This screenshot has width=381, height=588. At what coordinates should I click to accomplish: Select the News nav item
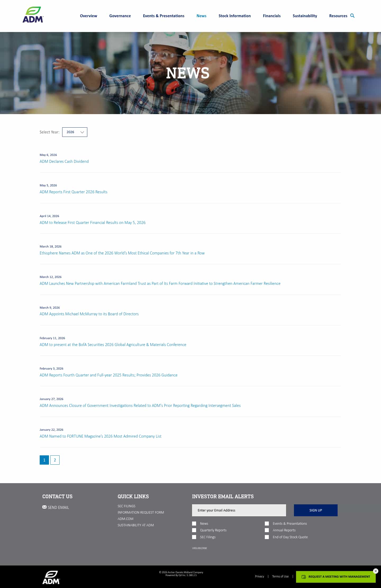coord(201,16)
